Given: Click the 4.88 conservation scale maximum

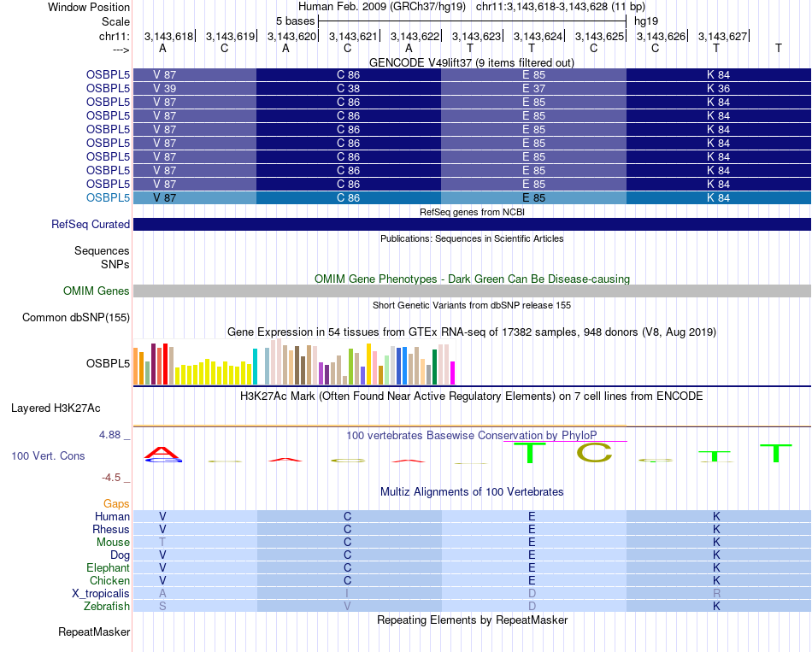Looking at the screenshot, I should pyautogui.click(x=109, y=435).
